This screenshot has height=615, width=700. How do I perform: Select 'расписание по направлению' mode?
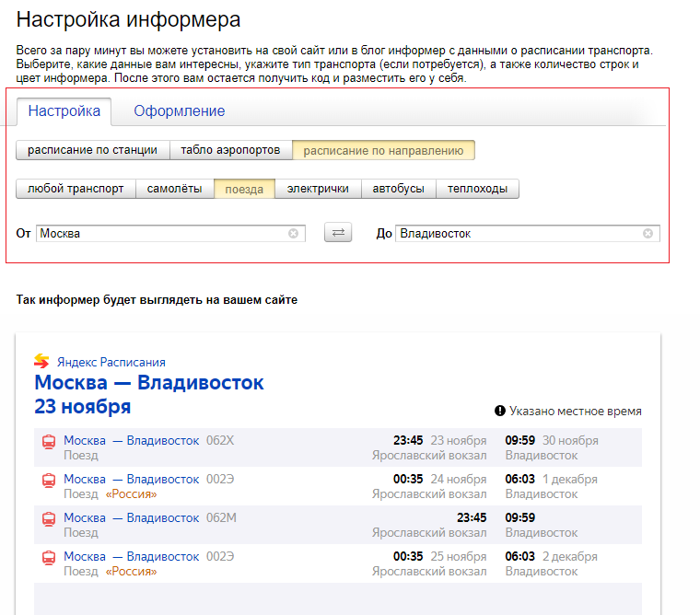383,150
